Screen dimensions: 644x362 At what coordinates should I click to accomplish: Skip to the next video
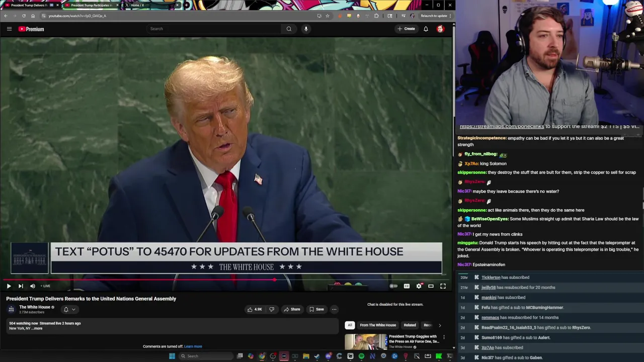point(21,286)
